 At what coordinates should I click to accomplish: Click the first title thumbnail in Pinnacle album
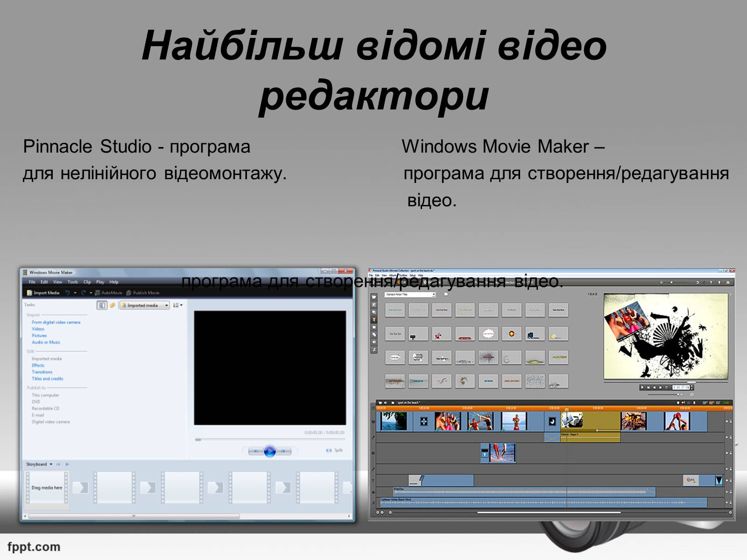pyautogui.click(x=395, y=310)
